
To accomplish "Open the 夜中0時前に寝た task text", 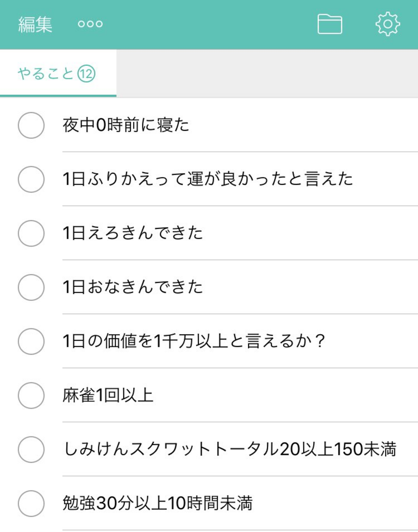I will pyautogui.click(x=126, y=125).
